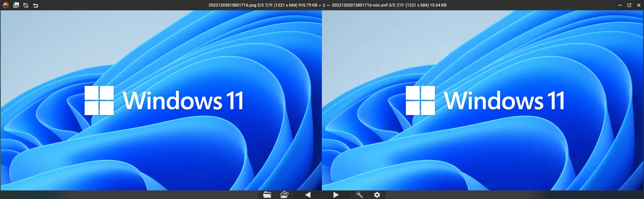Open the magic wand tool

[359, 195]
